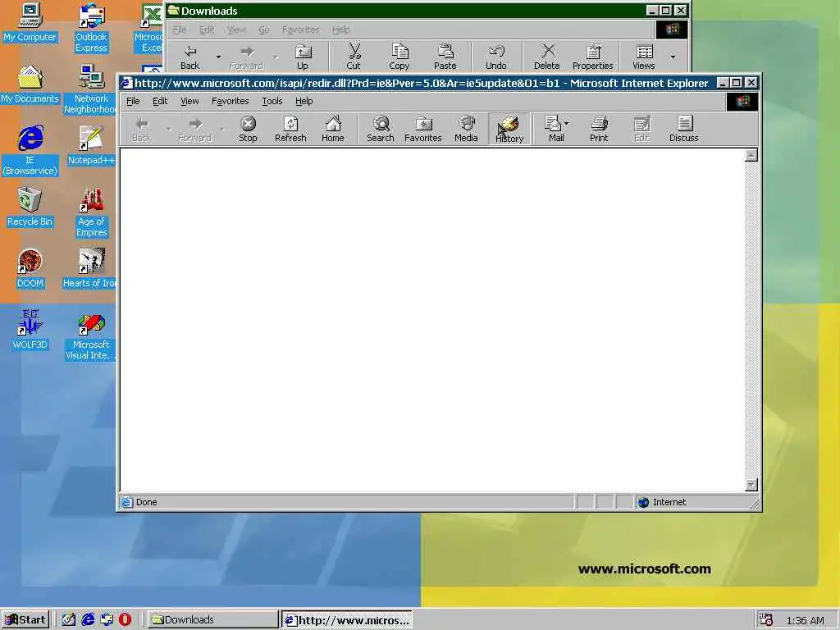Image resolution: width=840 pixels, height=630 pixels.
Task: Click the Done status text
Action: pos(146,502)
